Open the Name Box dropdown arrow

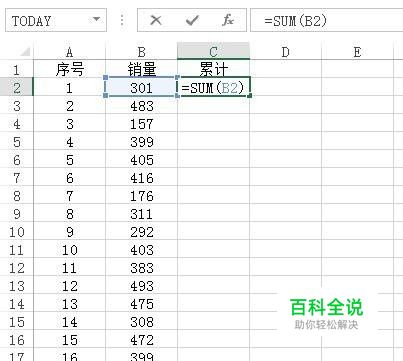[x=96, y=19]
